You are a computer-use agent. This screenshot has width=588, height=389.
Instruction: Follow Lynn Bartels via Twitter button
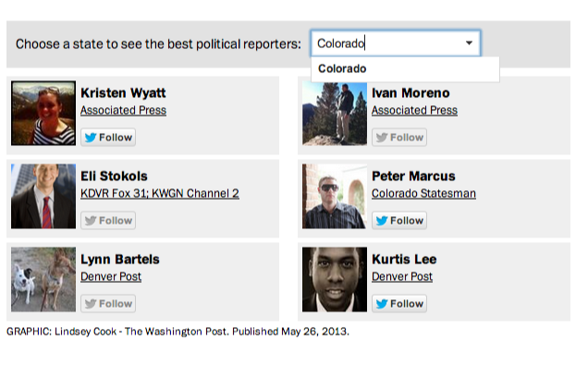tap(108, 304)
